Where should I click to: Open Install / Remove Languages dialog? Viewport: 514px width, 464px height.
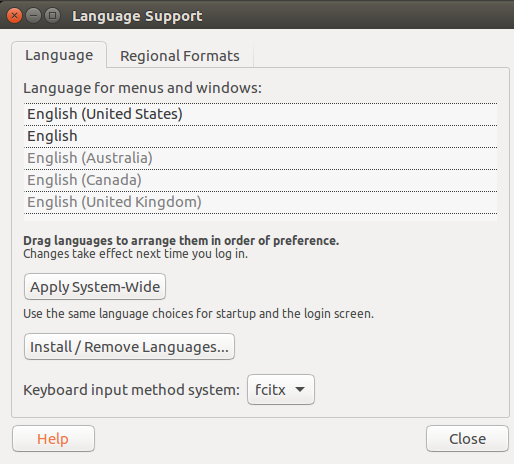click(x=129, y=347)
